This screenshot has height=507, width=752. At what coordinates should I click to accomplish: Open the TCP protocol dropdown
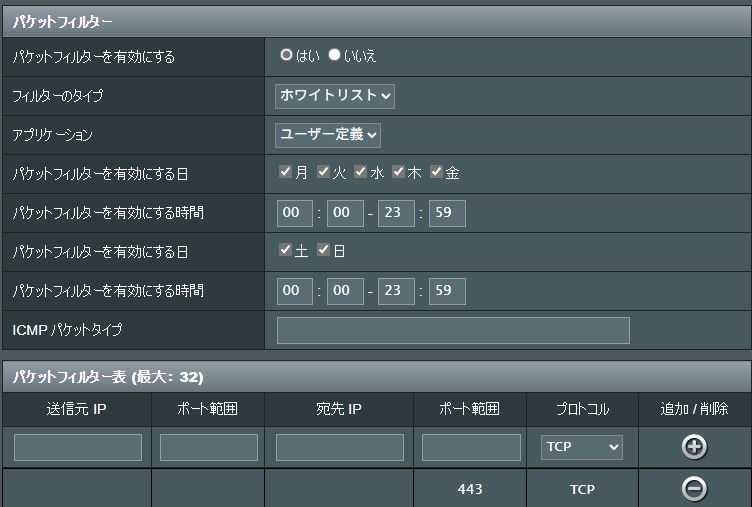tap(582, 448)
